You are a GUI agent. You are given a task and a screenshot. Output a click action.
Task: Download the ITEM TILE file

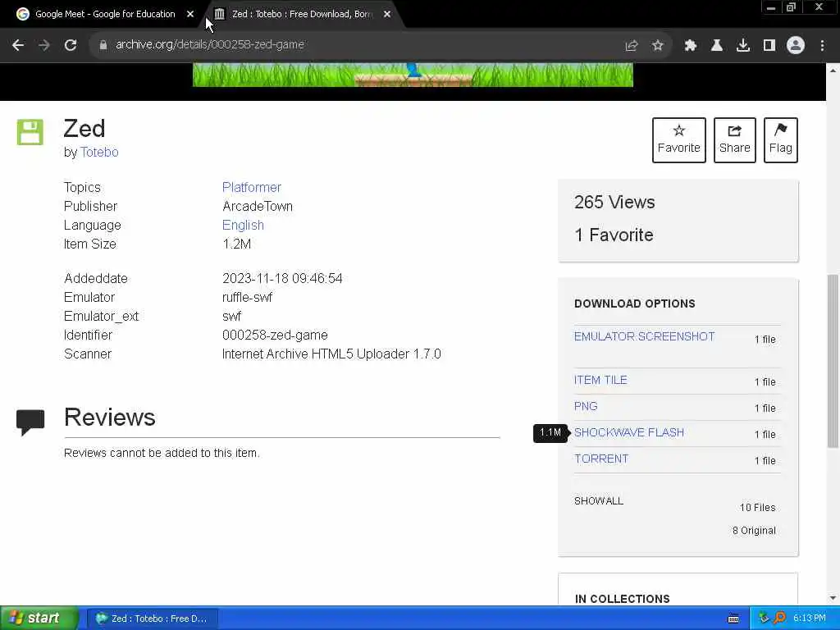coord(600,380)
